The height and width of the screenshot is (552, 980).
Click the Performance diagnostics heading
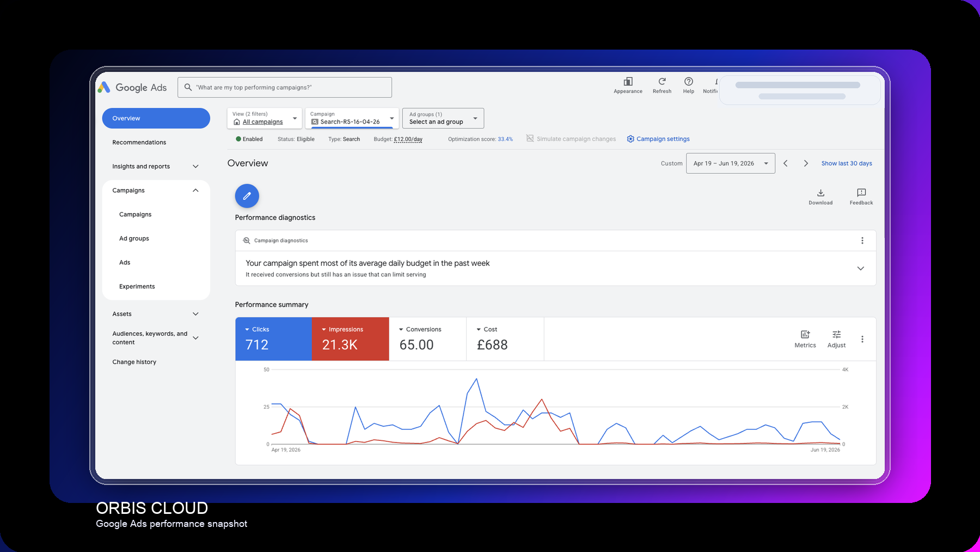click(275, 217)
